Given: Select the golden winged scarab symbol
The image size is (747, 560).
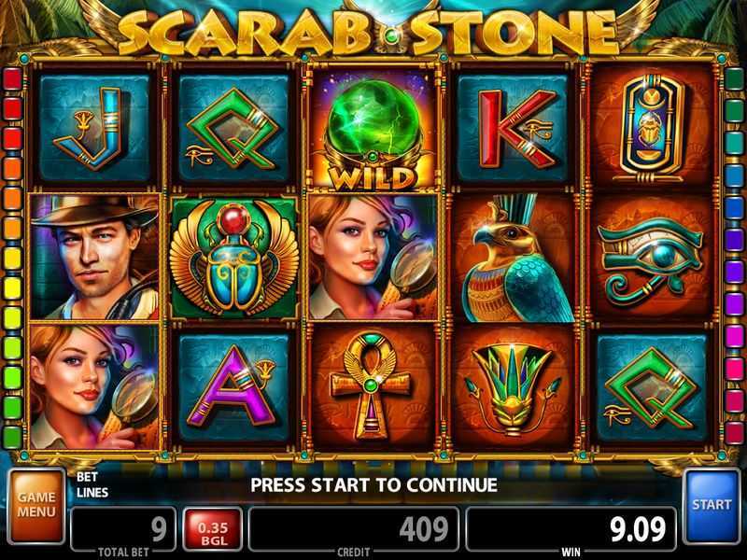Looking at the screenshot, I should 234,258.
